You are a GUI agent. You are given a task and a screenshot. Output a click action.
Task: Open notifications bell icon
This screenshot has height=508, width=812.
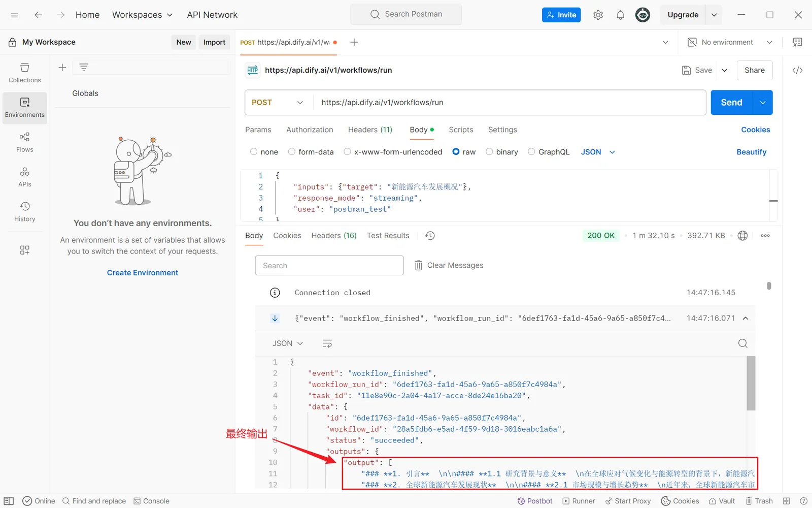(620, 15)
